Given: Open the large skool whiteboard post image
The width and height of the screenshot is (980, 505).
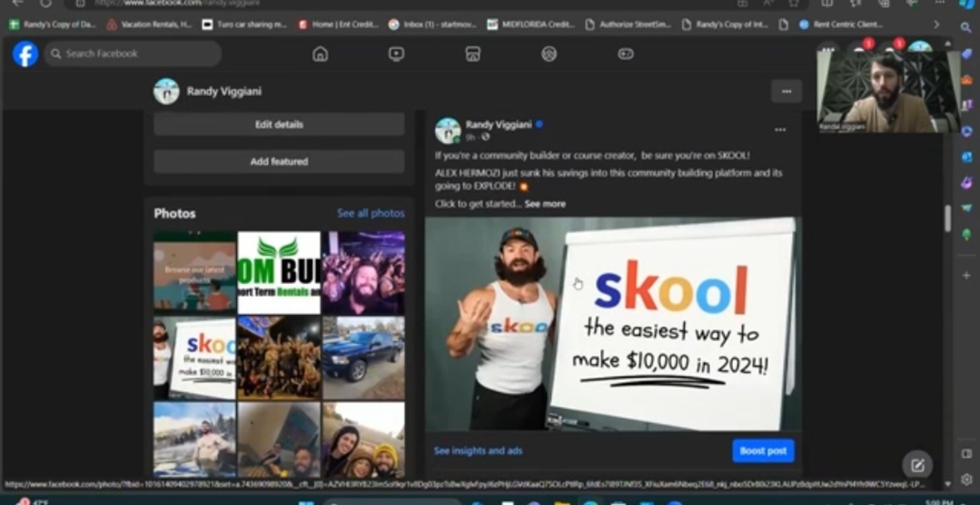Looking at the screenshot, I should [x=613, y=324].
